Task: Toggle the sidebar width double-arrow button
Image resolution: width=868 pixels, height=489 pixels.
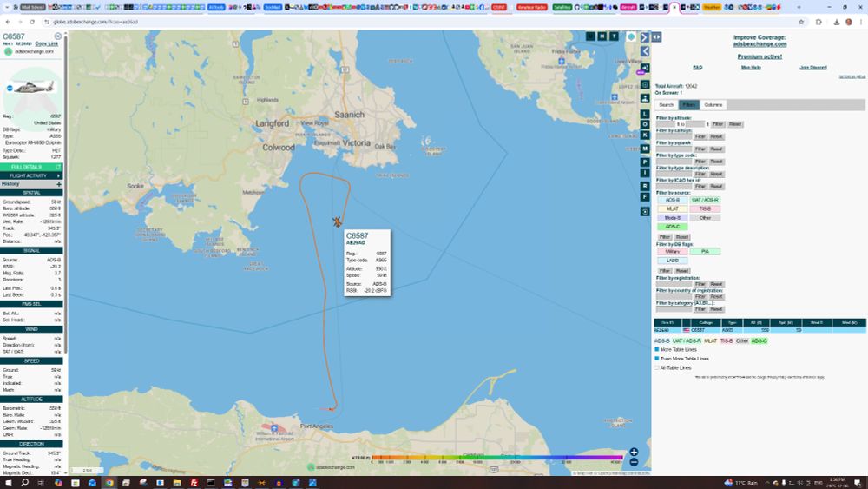Action: [656, 37]
